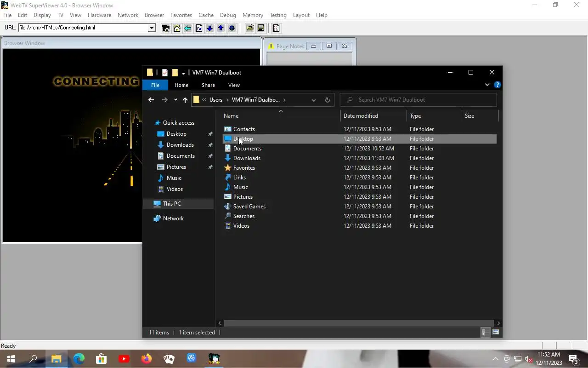
Task: Open Quick Access Toolbar customize dropdown
Action: point(183,73)
